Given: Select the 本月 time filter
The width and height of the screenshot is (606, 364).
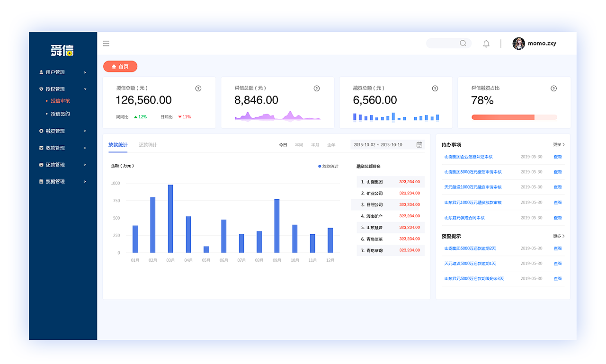Looking at the screenshot, I should [315, 145].
